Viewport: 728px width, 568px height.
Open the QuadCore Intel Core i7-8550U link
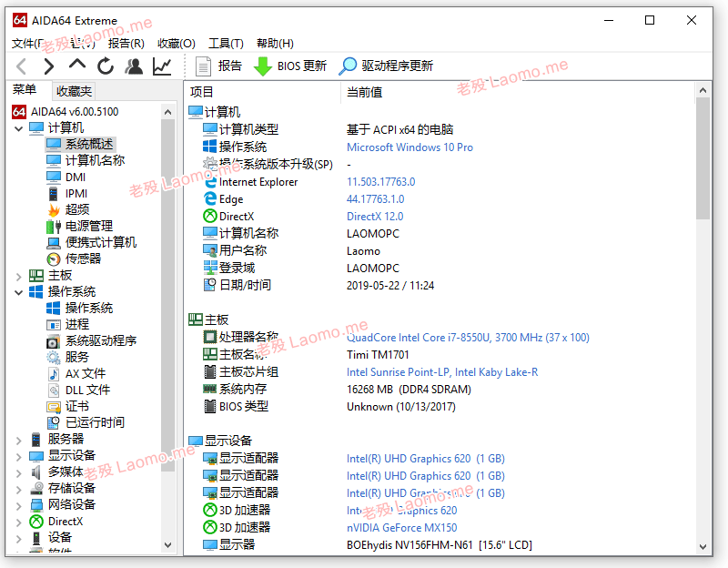click(x=468, y=338)
